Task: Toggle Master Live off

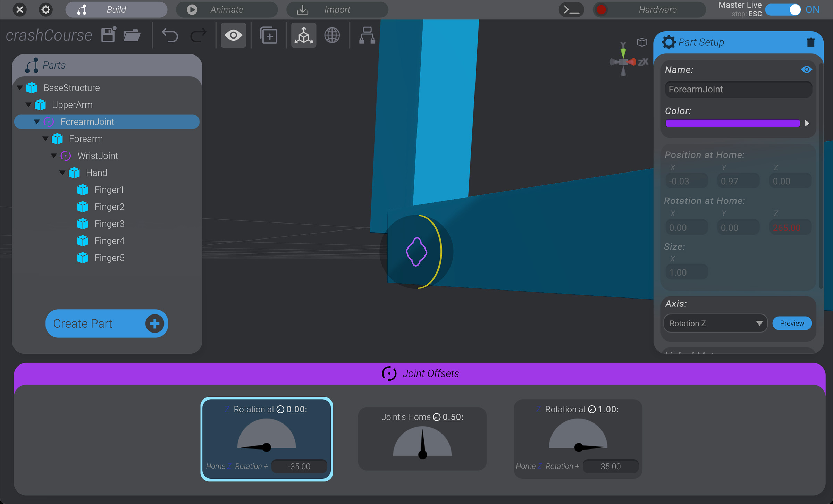Action: pos(783,10)
